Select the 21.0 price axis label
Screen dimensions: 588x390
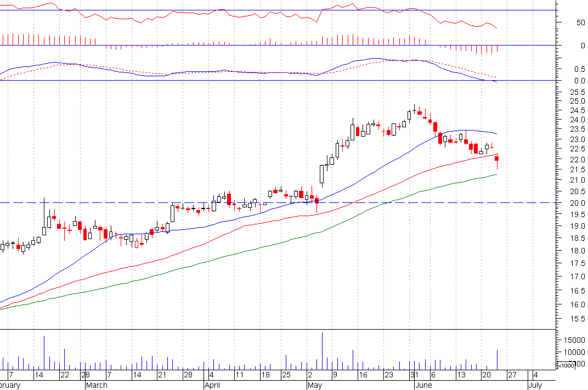577,180
